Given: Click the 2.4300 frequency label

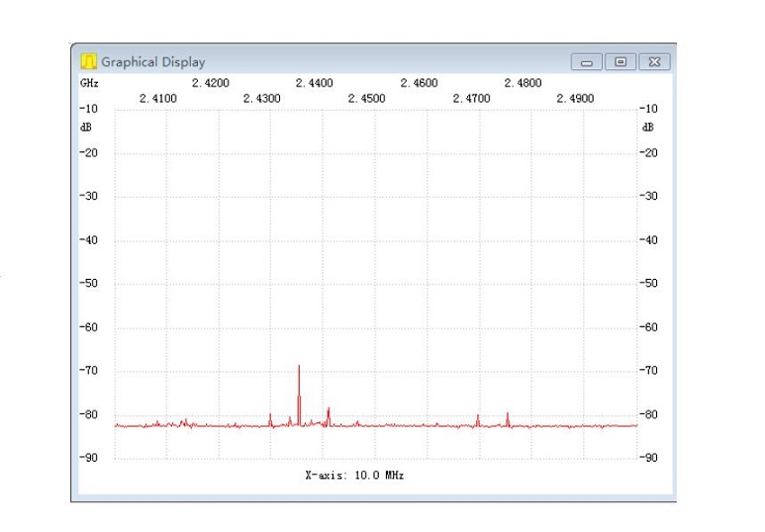Looking at the screenshot, I should click(x=262, y=99).
